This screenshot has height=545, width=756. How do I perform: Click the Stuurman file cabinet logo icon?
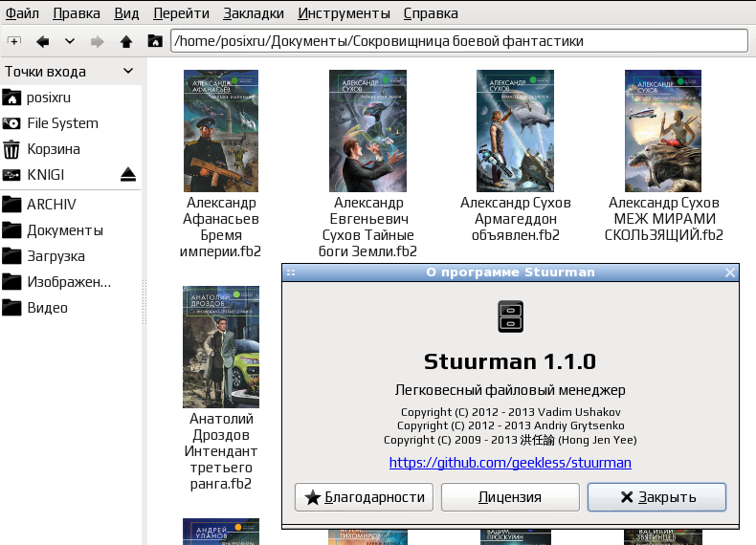point(510,316)
